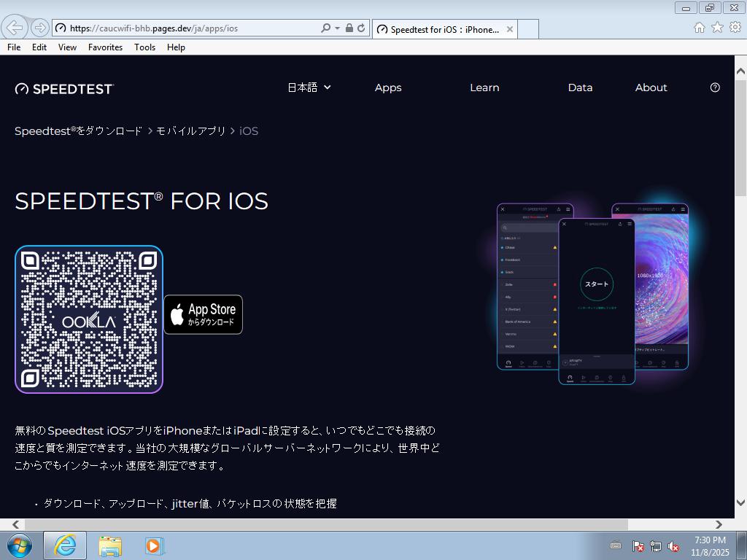Image resolution: width=747 pixels, height=560 pixels.
Task: Open the help question mark icon
Action: 715,87
